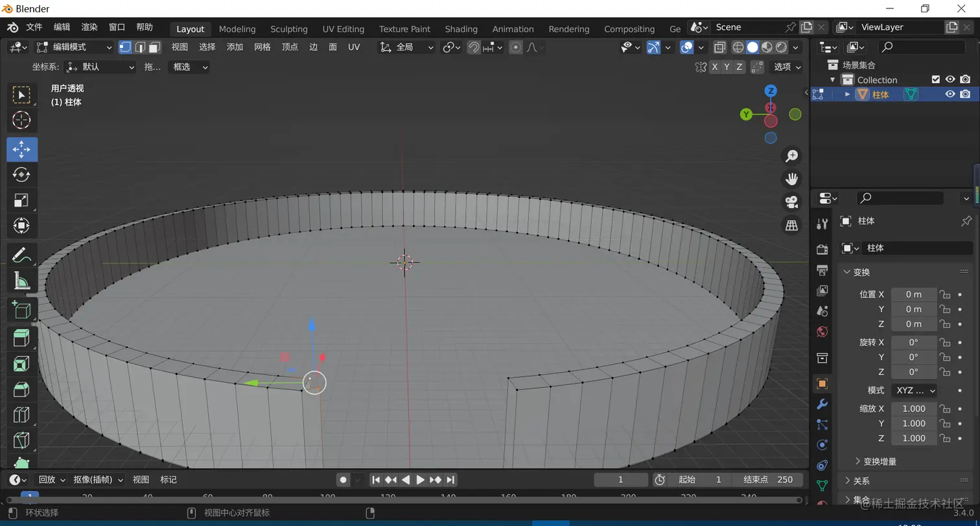The image size is (980, 526).
Task: Toggle the 位置 X lock icon
Action: click(x=945, y=294)
